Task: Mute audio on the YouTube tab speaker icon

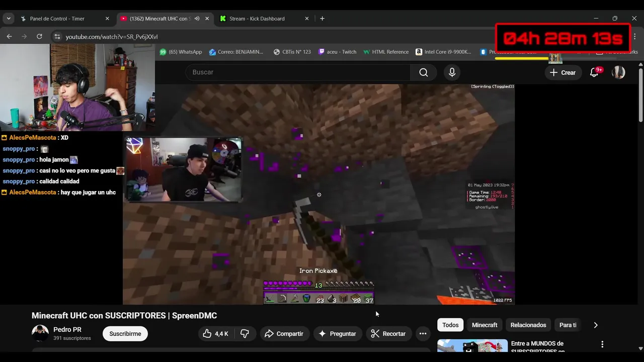Action: click(197, 19)
